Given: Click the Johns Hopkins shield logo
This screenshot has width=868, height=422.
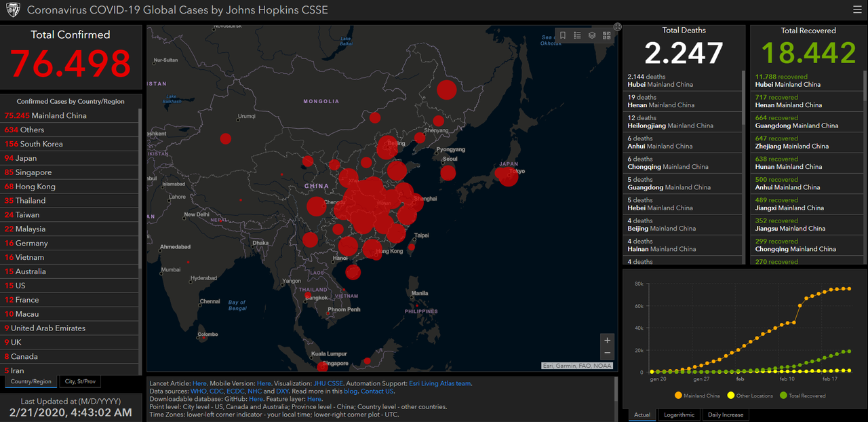Looking at the screenshot, I should 13,10.
